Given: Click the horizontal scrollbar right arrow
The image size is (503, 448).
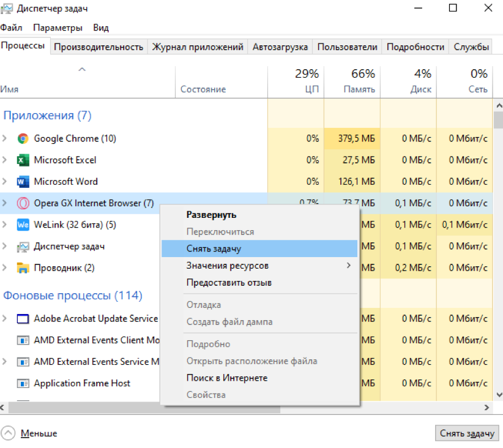Looking at the screenshot, I should [486, 408].
